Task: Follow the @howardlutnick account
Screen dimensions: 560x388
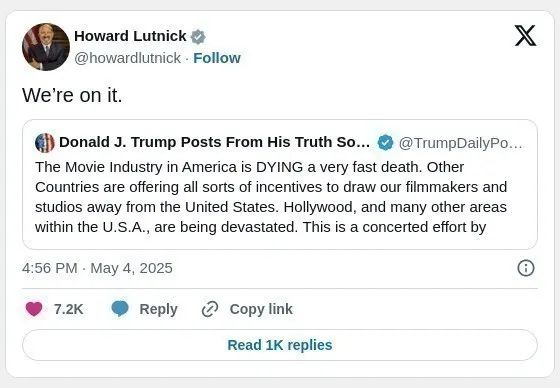Action: (217, 58)
